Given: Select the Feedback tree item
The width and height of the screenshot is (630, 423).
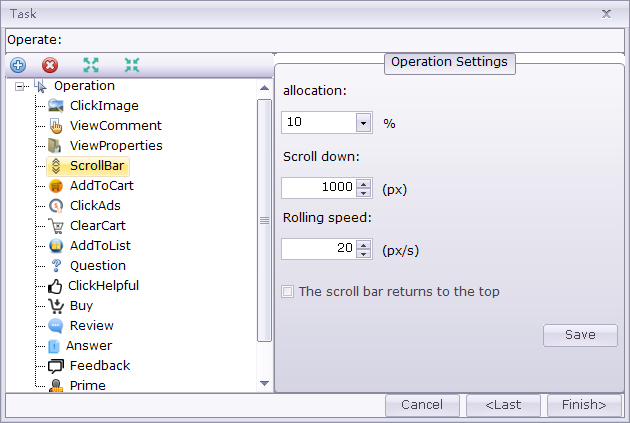Looking at the screenshot, I should click(99, 366).
